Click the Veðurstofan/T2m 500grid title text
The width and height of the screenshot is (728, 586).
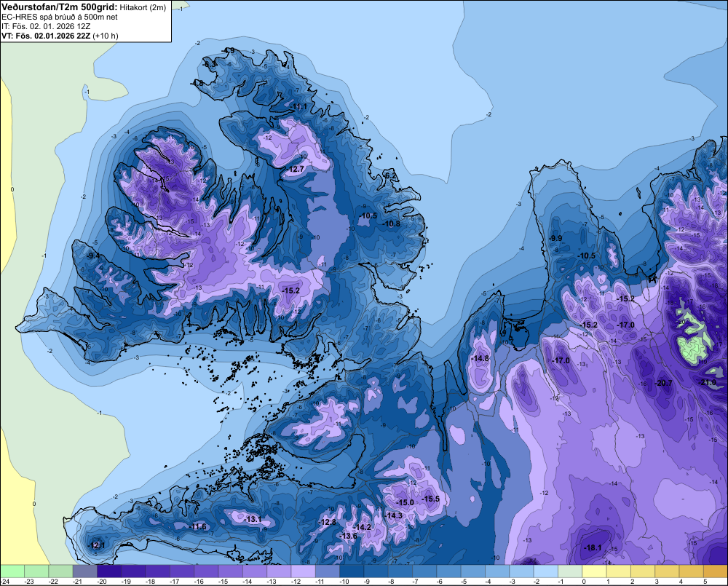click(59, 7)
